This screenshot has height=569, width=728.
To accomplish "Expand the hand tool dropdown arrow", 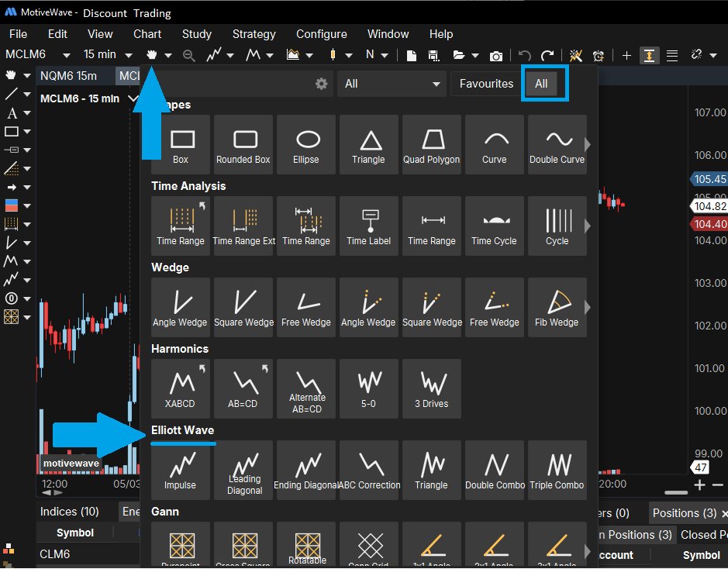I will pyautogui.click(x=168, y=55).
